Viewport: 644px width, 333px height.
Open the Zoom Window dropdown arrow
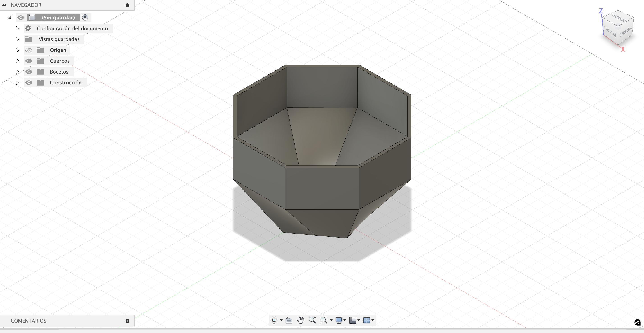coord(331,321)
